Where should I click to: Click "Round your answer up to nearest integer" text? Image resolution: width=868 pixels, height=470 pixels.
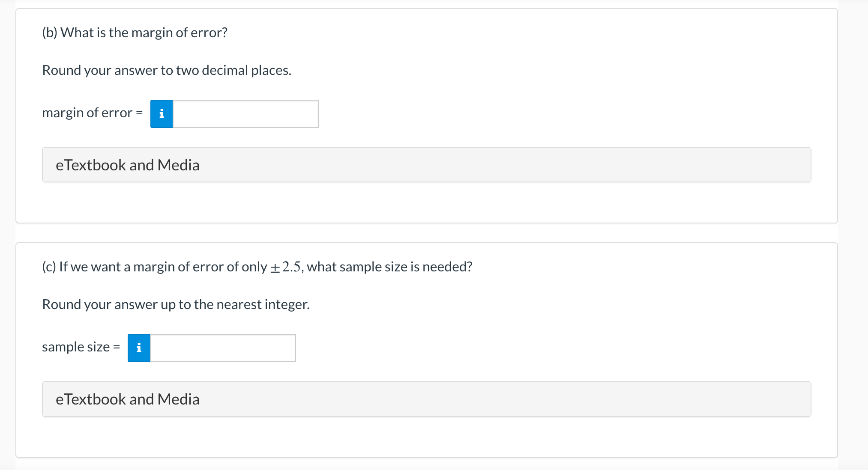point(176,304)
